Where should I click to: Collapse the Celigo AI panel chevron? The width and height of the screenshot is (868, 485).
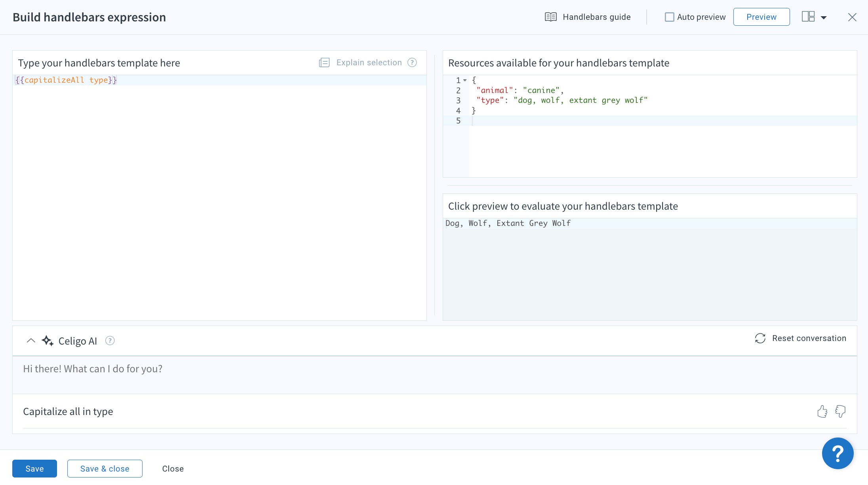[30, 341]
